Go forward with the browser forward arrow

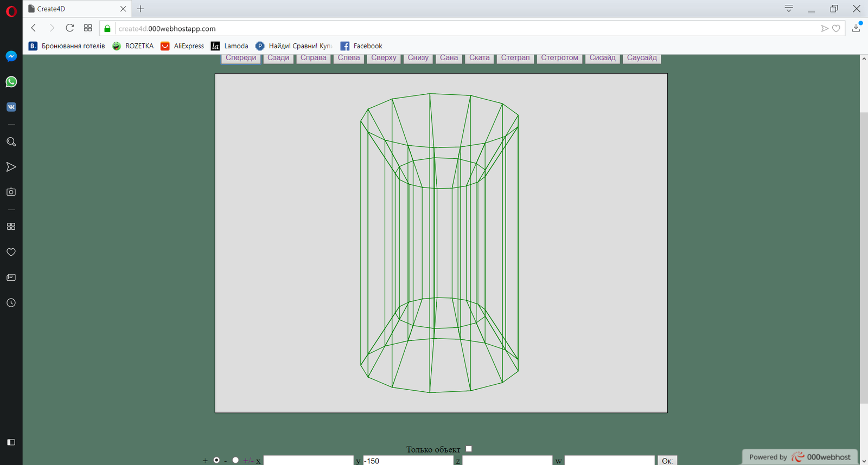click(52, 28)
